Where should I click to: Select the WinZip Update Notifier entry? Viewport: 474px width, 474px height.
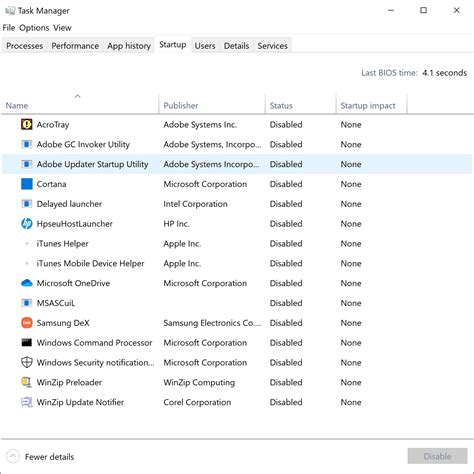80,402
